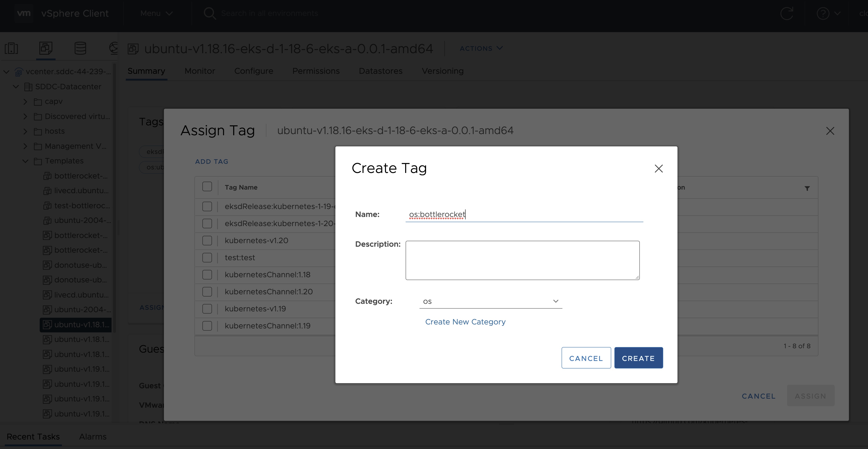868x449 pixels.
Task: Click the refresh icon in the top bar
Action: pyautogui.click(x=786, y=13)
